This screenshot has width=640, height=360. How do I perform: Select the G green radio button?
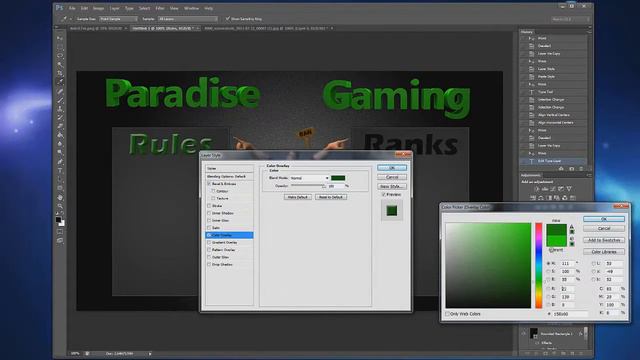[548, 297]
